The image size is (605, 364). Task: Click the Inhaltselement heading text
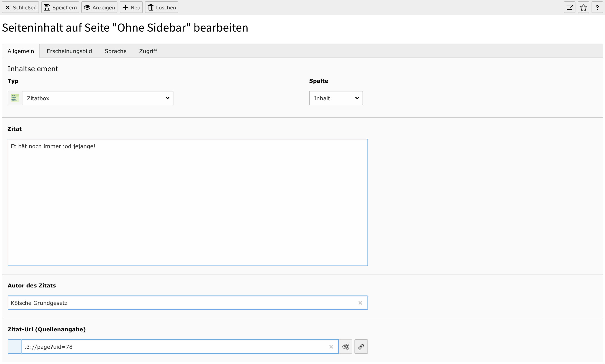33,69
